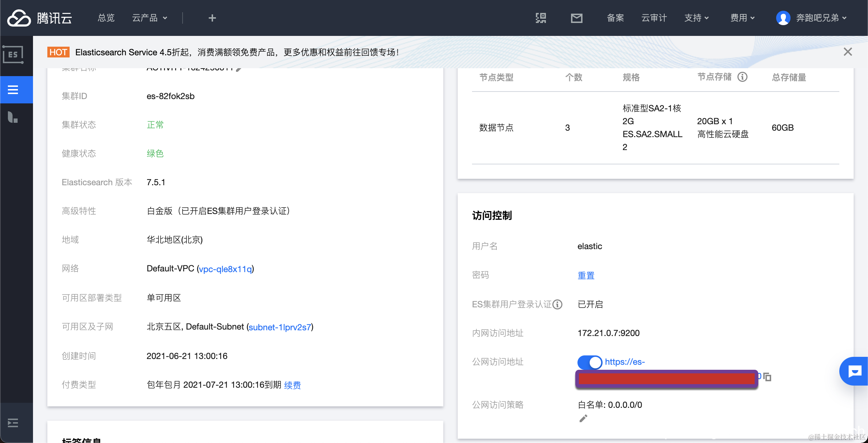Open the message mailbox icon

tap(576, 18)
